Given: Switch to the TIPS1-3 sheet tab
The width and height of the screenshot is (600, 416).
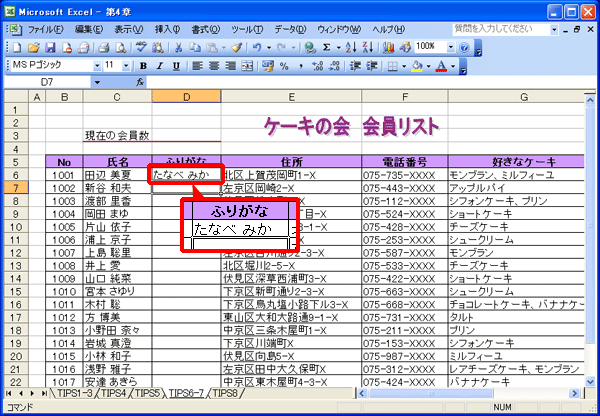Looking at the screenshot, I should (75, 393).
